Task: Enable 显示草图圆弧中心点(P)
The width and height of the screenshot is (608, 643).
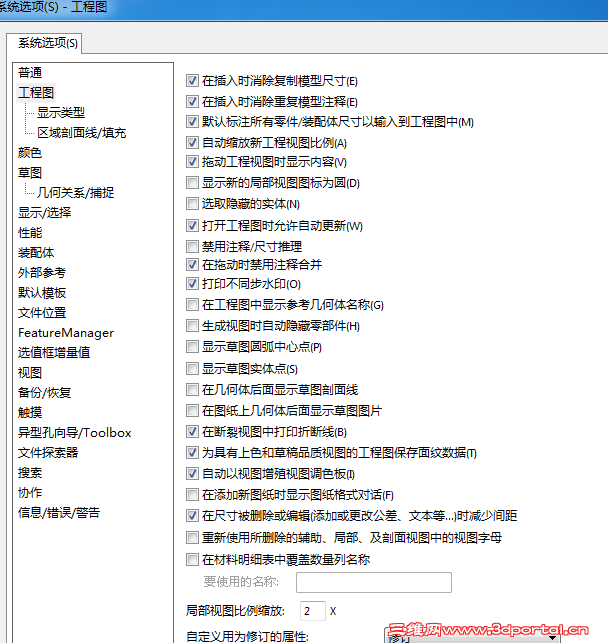Action: [192, 347]
